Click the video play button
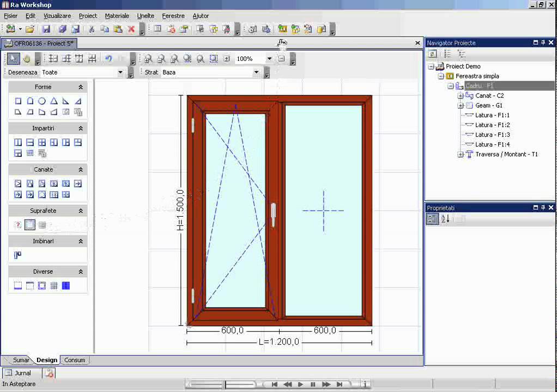The image size is (557, 392). pyautogui.click(x=300, y=384)
